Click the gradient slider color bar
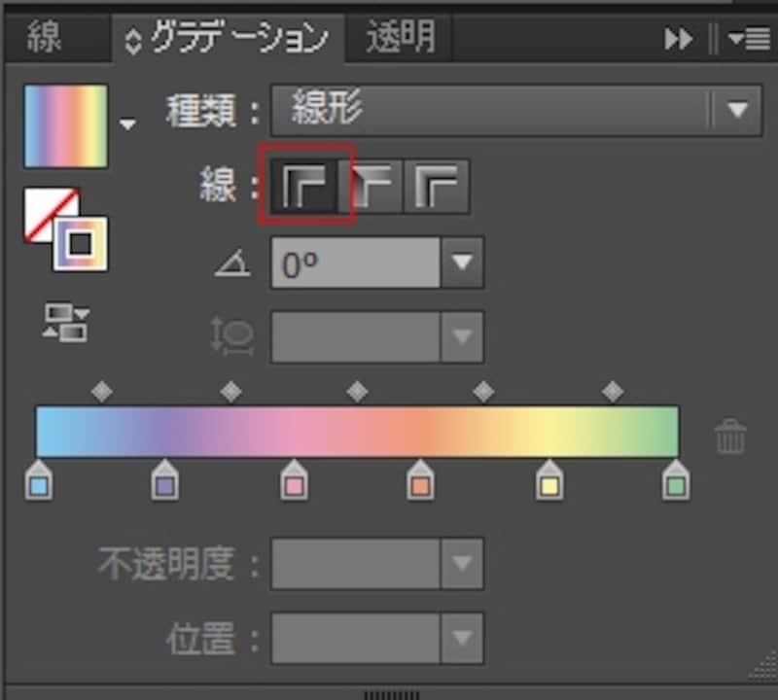This screenshot has height=700, width=778. [357, 432]
